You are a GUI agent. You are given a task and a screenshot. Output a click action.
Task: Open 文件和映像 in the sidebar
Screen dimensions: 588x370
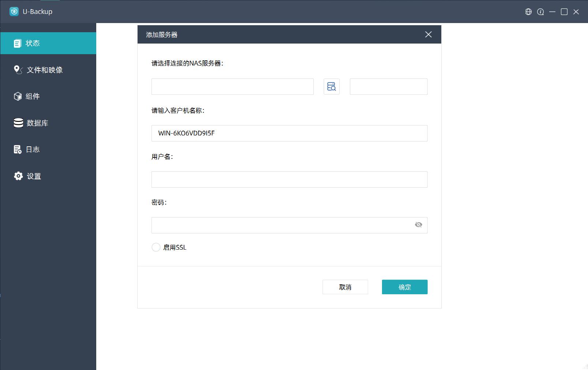pos(44,70)
